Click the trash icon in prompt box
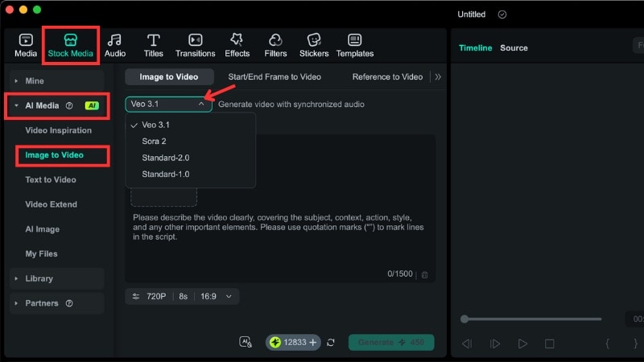Screen dimensions: 644x362 point(425,274)
